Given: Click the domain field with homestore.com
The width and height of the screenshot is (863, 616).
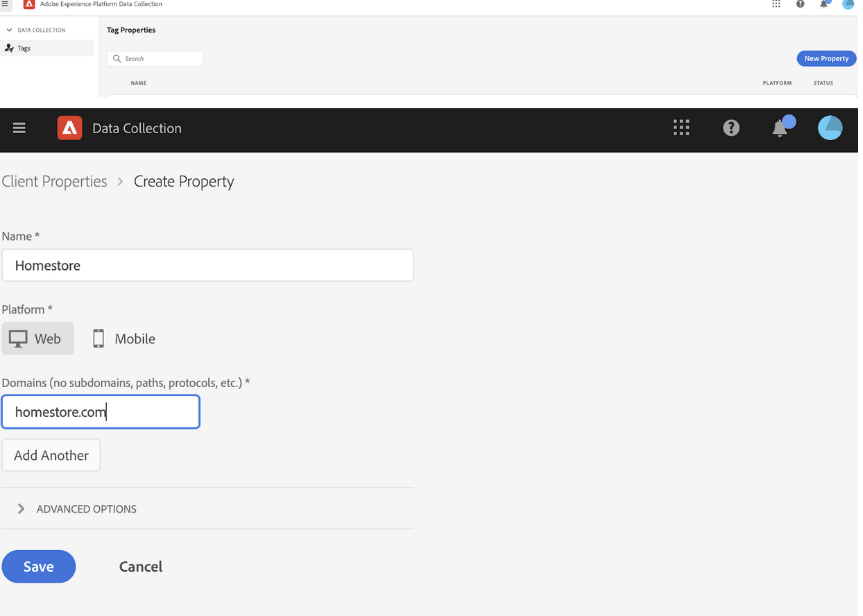Looking at the screenshot, I should click(x=101, y=412).
